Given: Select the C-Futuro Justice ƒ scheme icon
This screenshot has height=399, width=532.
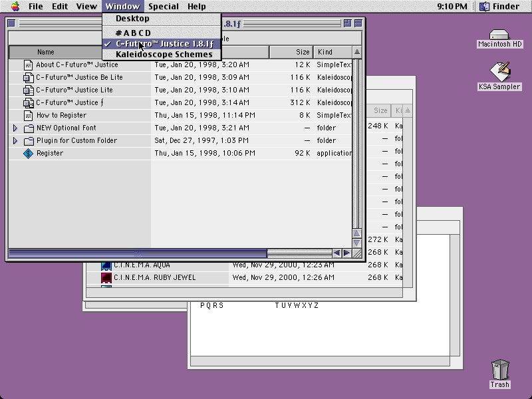Looking at the screenshot, I should point(28,102).
